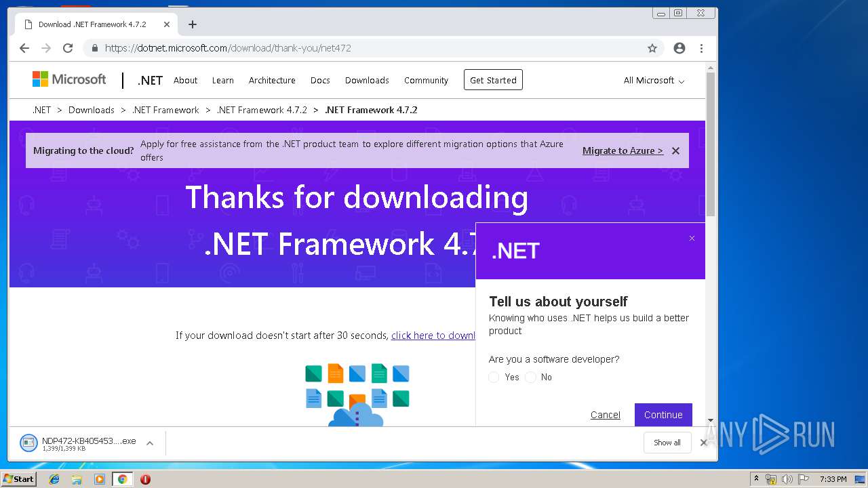Click the scrollbar up arrow
The height and width of the screenshot is (488, 868).
[711, 68]
